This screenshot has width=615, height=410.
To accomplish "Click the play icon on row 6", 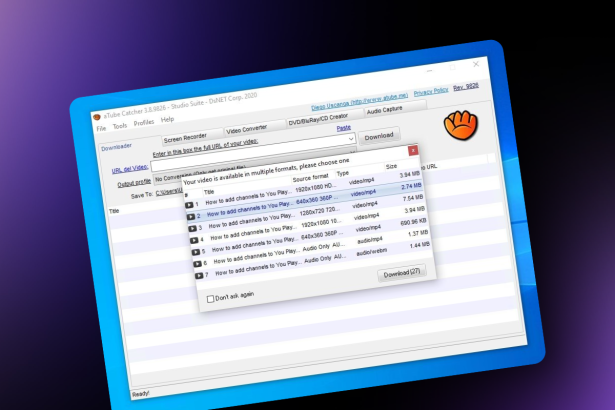I will click(197, 264).
